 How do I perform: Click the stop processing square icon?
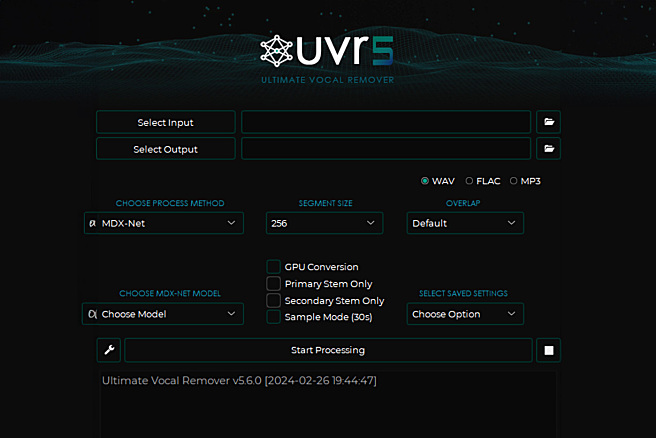pyautogui.click(x=548, y=350)
